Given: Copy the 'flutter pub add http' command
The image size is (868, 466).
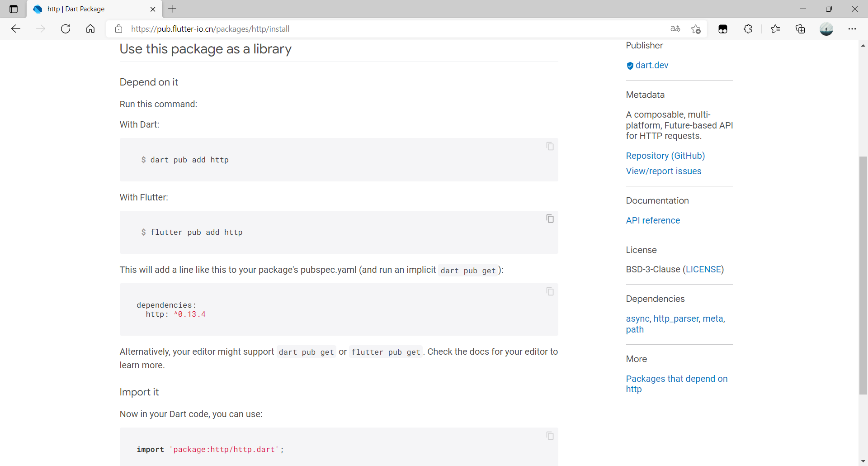Looking at the screenshot, I should pyautogui.click(x=550, y=219).
